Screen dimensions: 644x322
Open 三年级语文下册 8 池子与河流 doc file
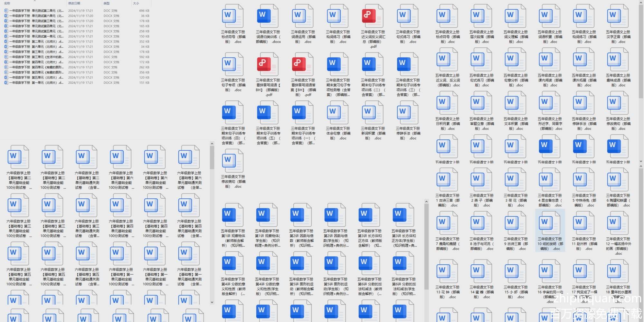pyautogui.click(x=481, y=232)
